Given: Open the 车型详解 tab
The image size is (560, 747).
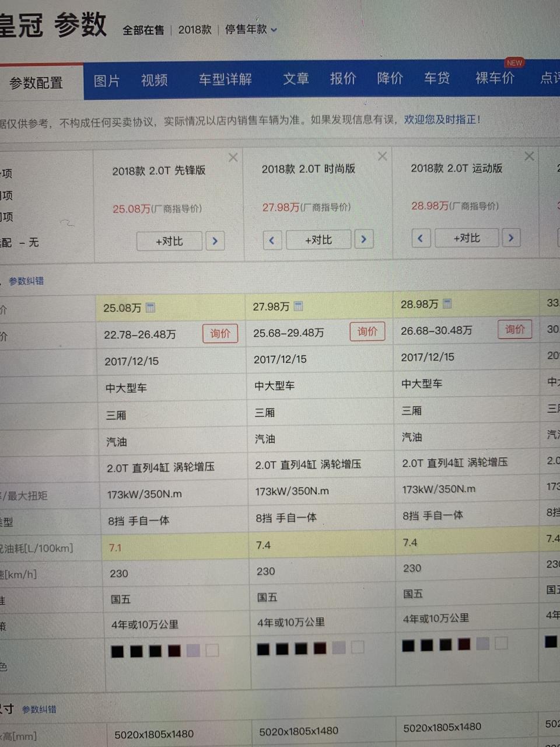Looking at the screenshot, I should tap(225, 79).
